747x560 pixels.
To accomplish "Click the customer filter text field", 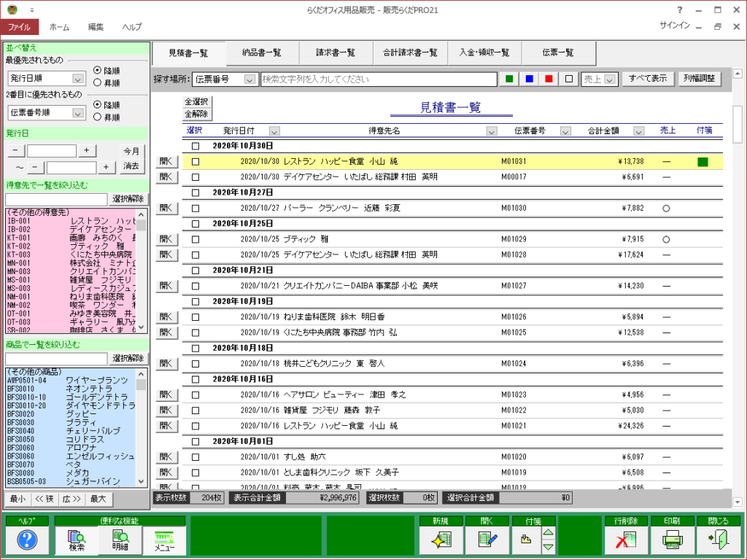I will 56,199.
